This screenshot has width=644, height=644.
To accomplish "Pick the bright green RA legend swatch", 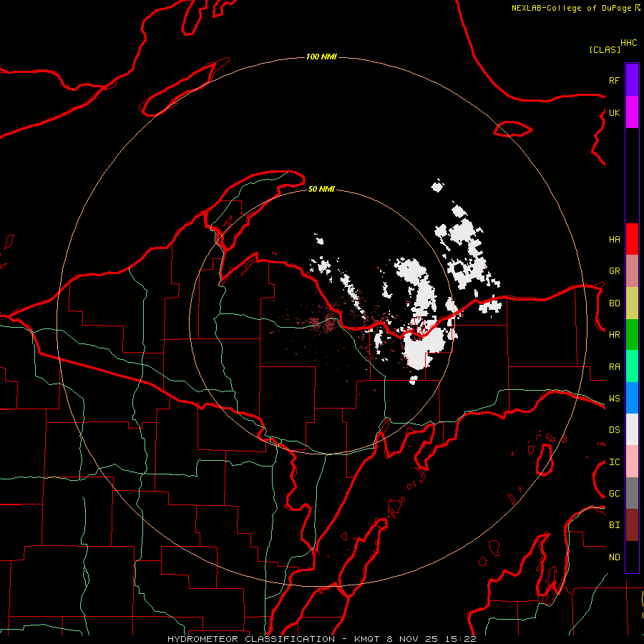I will coord(632,366).
